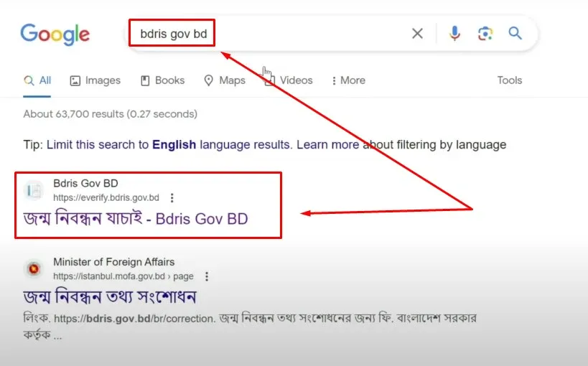Switch to the Images tab
The height and width of the screenshot is (366, 588).
tap(95, 80)
